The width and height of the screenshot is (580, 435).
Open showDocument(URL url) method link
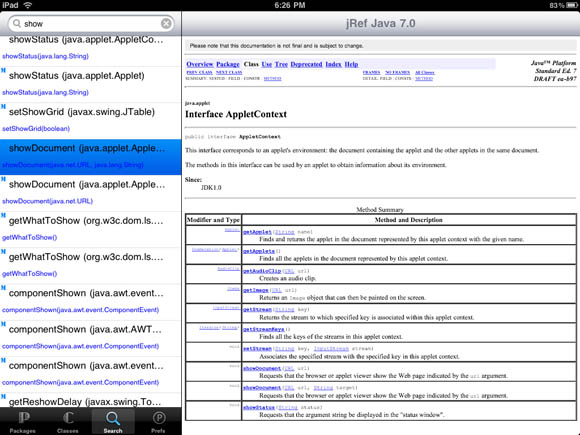coord(262,368)
